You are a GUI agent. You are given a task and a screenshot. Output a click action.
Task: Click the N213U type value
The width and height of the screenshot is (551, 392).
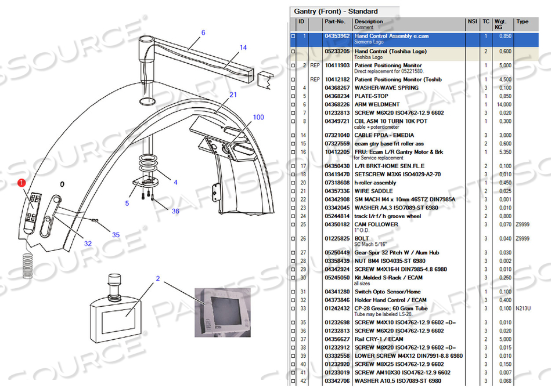pos(523,309)
